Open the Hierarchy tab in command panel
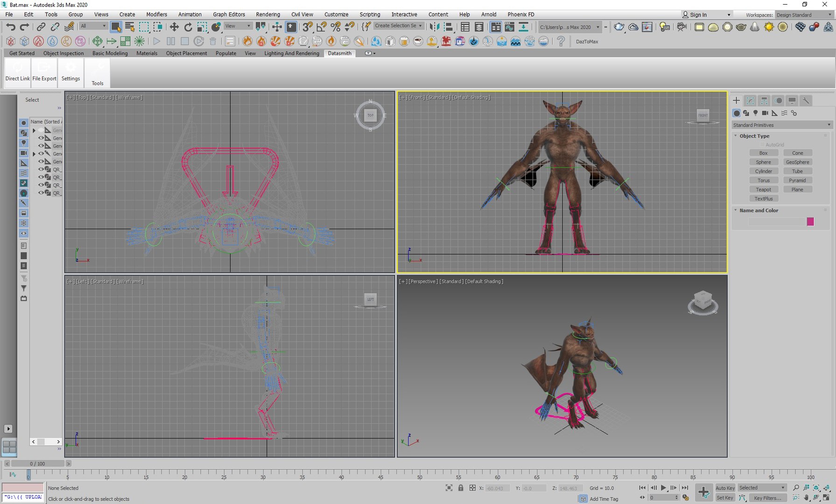Screen dimensions: 836x504 click(x=764, y=100)
